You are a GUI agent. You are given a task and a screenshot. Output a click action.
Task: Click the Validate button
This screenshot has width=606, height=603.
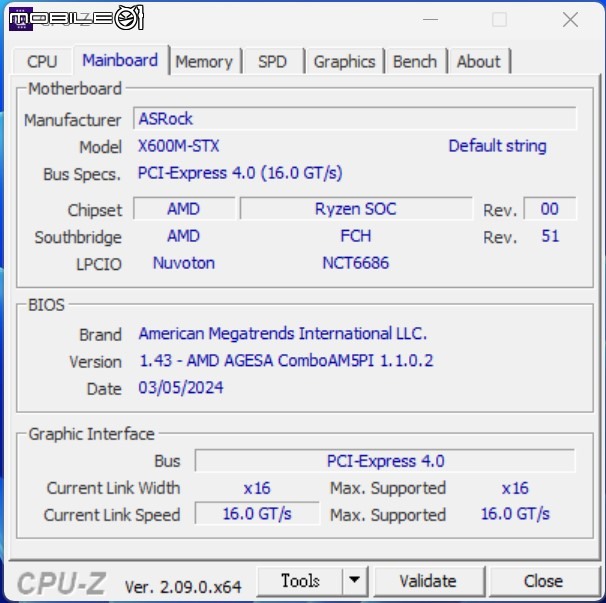tap(428, 581)
